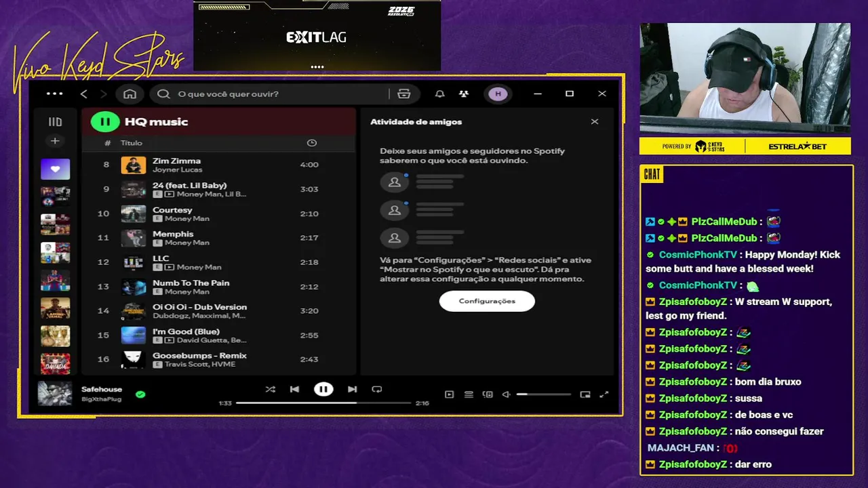Click the I'm Good (Blue) album cover

click(x=134, y=335)
